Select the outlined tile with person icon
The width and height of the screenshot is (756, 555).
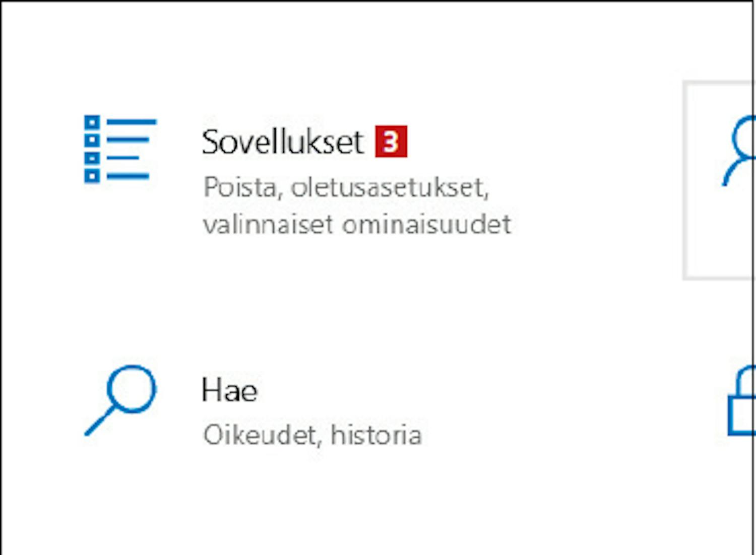click(x=719, y=180)
